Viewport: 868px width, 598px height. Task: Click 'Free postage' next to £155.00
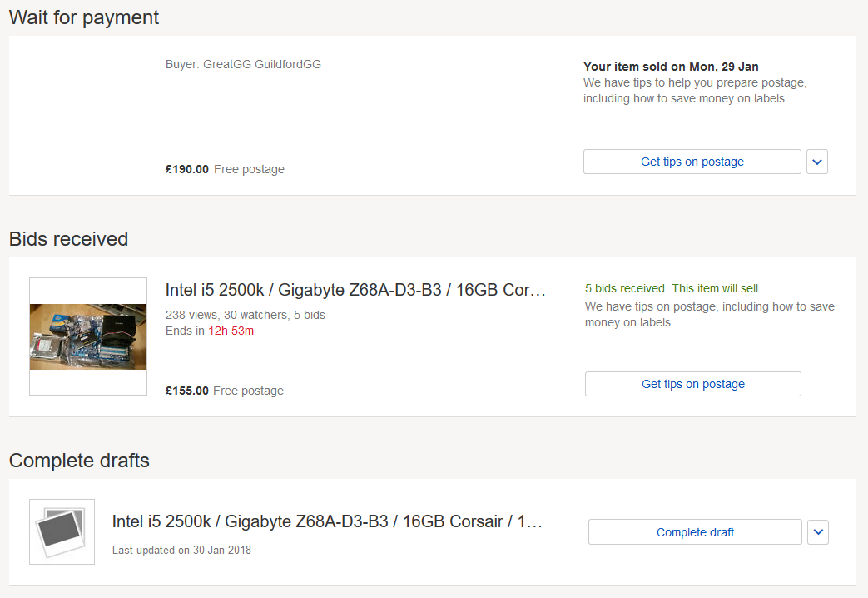click(249, 391)
